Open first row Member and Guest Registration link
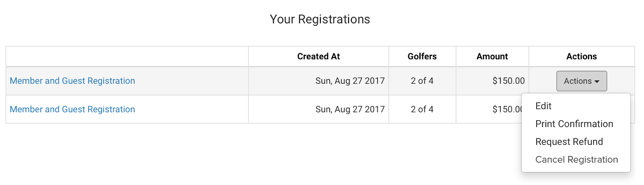Viewport: 644px width, 185px height. point(72,81)
